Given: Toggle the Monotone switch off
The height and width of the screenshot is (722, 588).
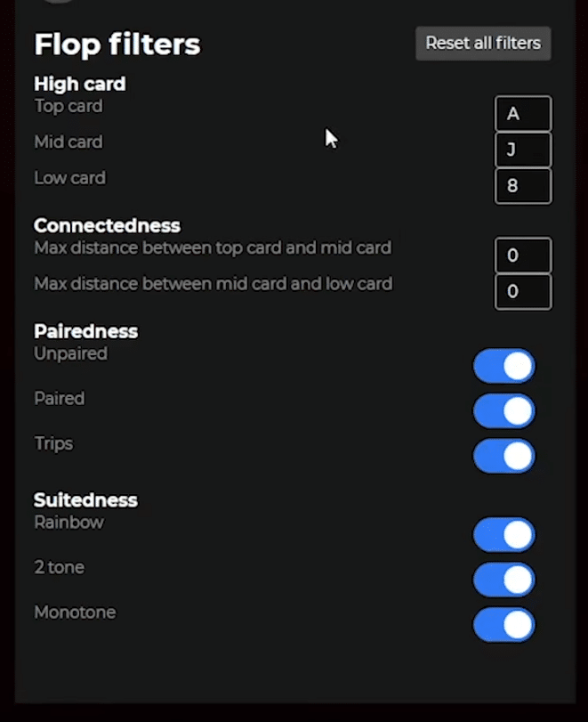Looking at the screenshot, I should click(x=503, y=624).
